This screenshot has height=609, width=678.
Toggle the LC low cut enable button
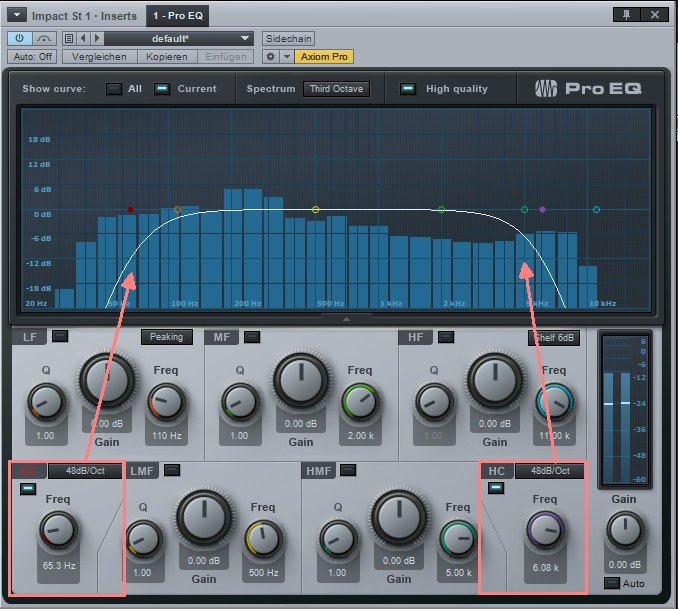point(28,489)
